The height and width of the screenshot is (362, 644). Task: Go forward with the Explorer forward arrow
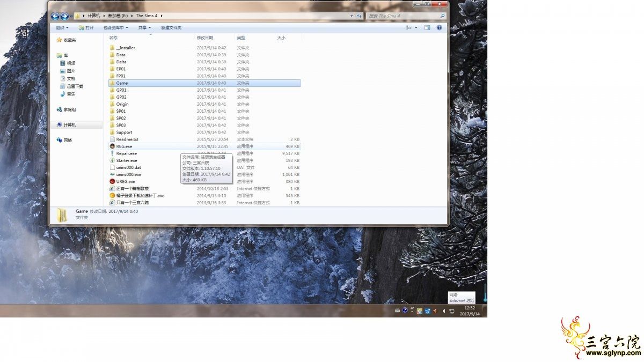pyautogui.click(x=64, y=16)
